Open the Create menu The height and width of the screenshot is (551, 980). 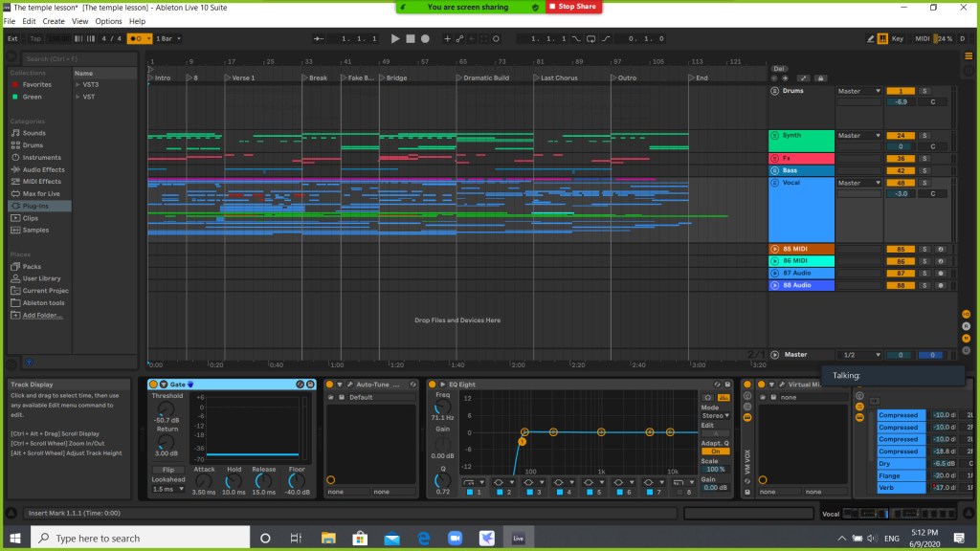tap(54, 21)
